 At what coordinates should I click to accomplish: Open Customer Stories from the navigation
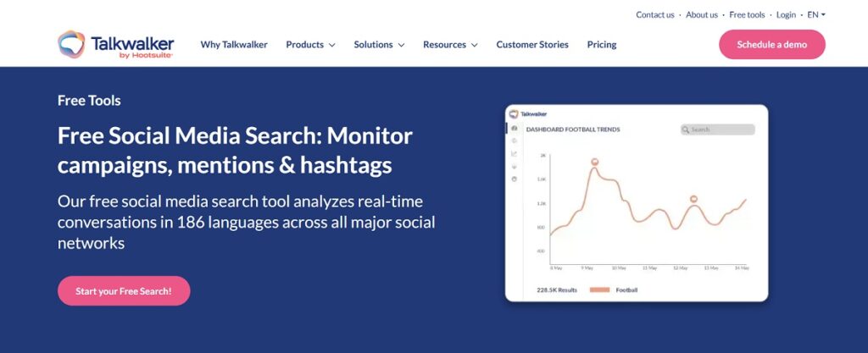pyautogui.click(x=532, y=45)
